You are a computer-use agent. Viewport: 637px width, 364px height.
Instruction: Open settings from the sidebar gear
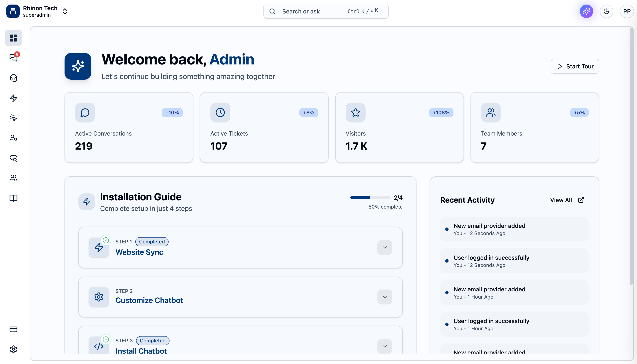point(13,349)
